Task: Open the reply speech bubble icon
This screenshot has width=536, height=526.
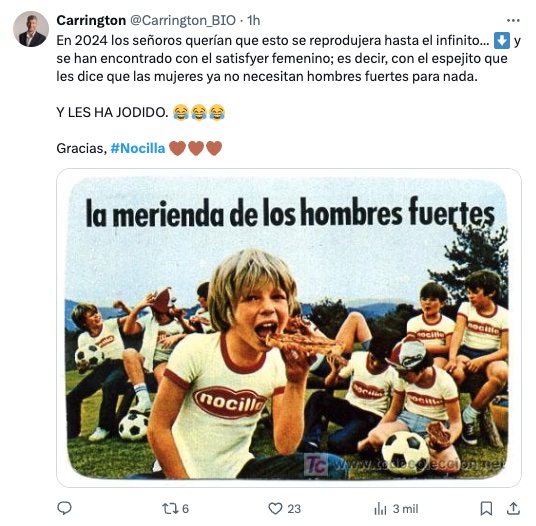Action: [x=64, y=508]
